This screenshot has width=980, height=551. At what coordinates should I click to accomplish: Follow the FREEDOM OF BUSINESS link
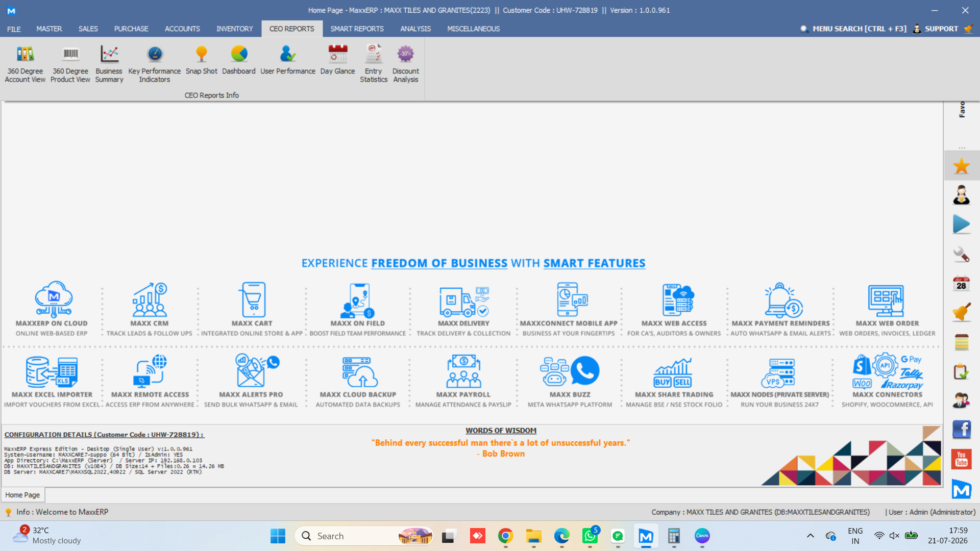[x=439, y=263]
